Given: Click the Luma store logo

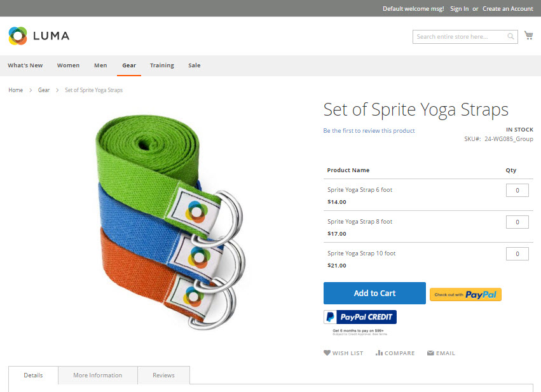Looking at the screenshot, I should (x=38, y=36).
